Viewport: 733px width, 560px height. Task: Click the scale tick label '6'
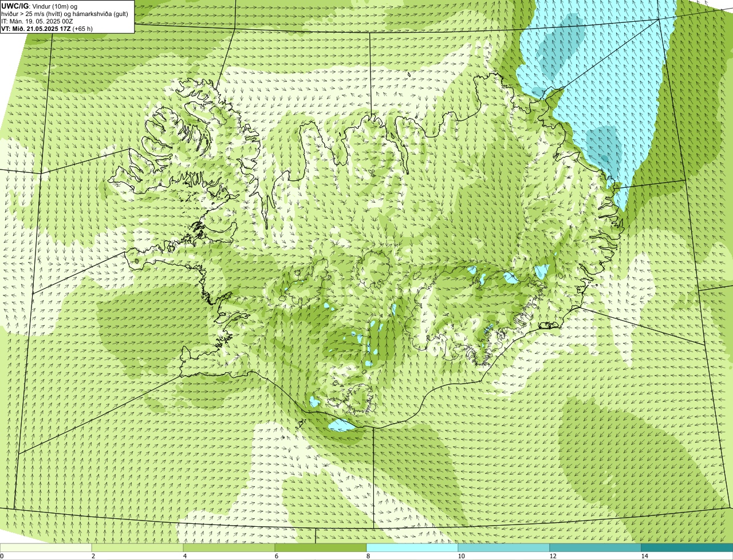[x=276, y=556]
